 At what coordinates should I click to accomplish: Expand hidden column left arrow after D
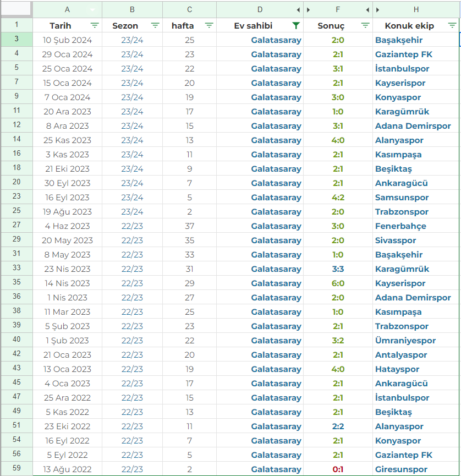298,10
